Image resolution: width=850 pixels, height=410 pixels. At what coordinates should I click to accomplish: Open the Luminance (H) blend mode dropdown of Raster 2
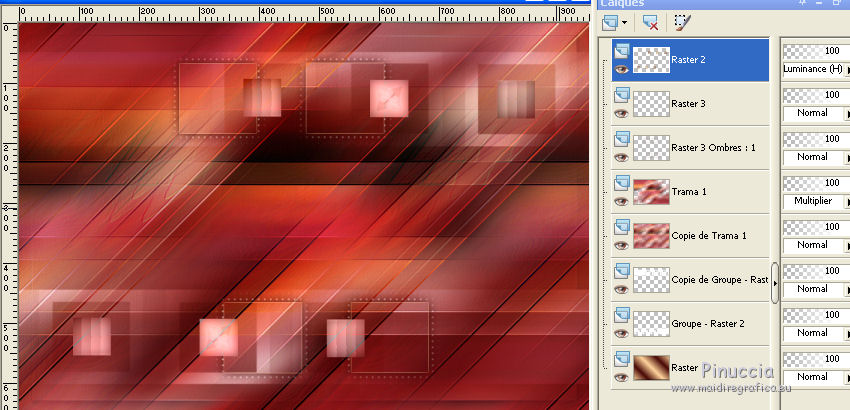(816, 69)
